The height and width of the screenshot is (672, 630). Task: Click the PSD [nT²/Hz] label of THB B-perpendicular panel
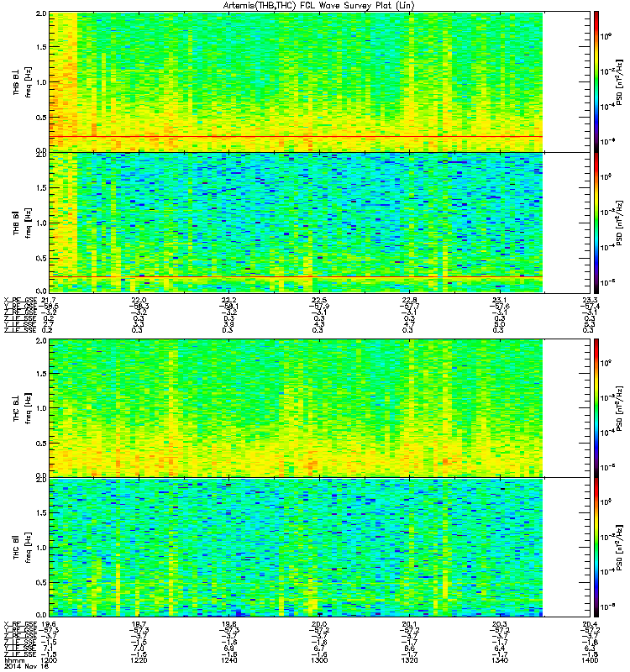pyautogui.click(x=619, y=82)
